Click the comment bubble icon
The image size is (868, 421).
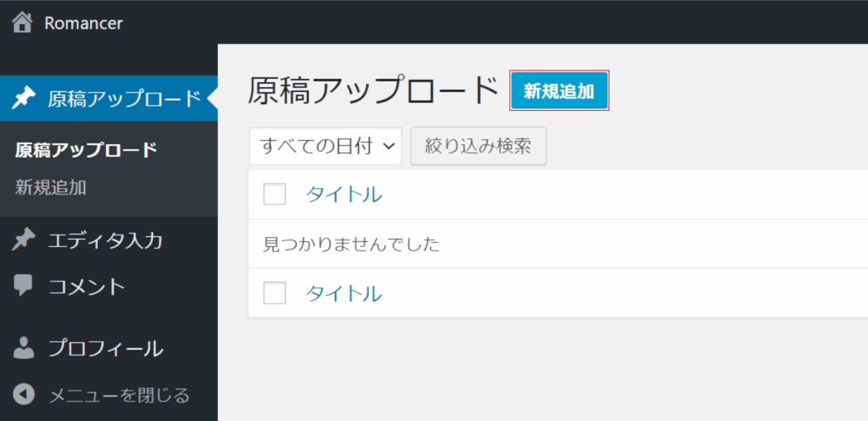24,286
